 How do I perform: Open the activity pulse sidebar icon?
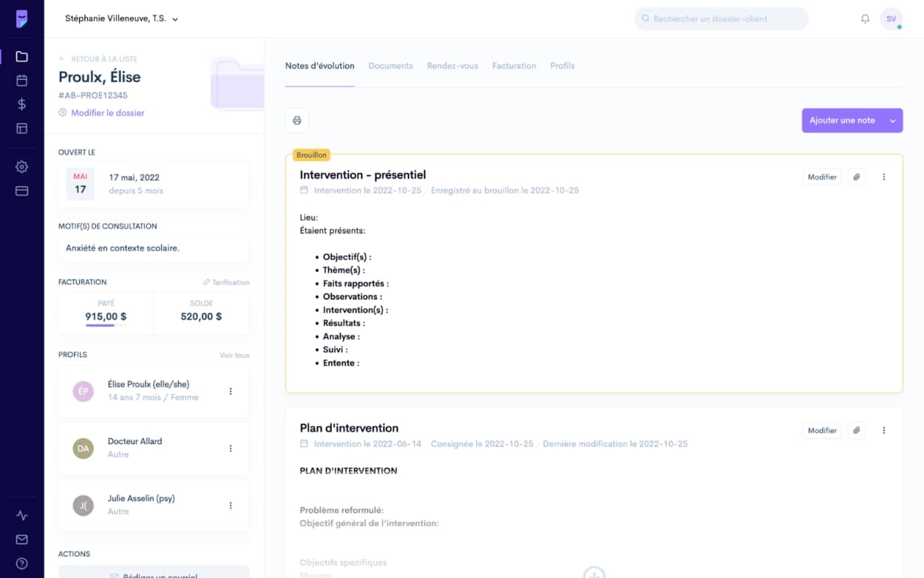[x=21, y=515]
